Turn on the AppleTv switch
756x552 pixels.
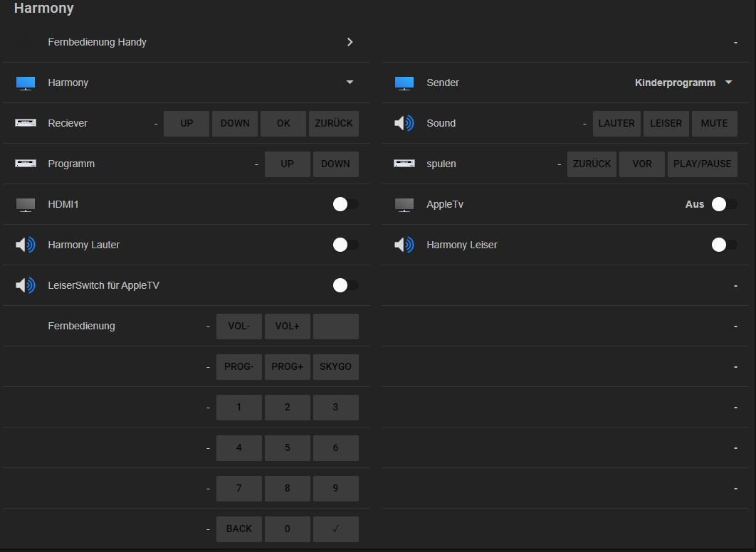point(724,205)
